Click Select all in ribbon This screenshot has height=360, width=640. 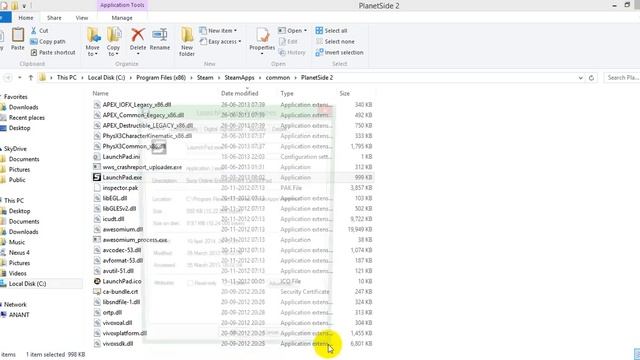331,31
